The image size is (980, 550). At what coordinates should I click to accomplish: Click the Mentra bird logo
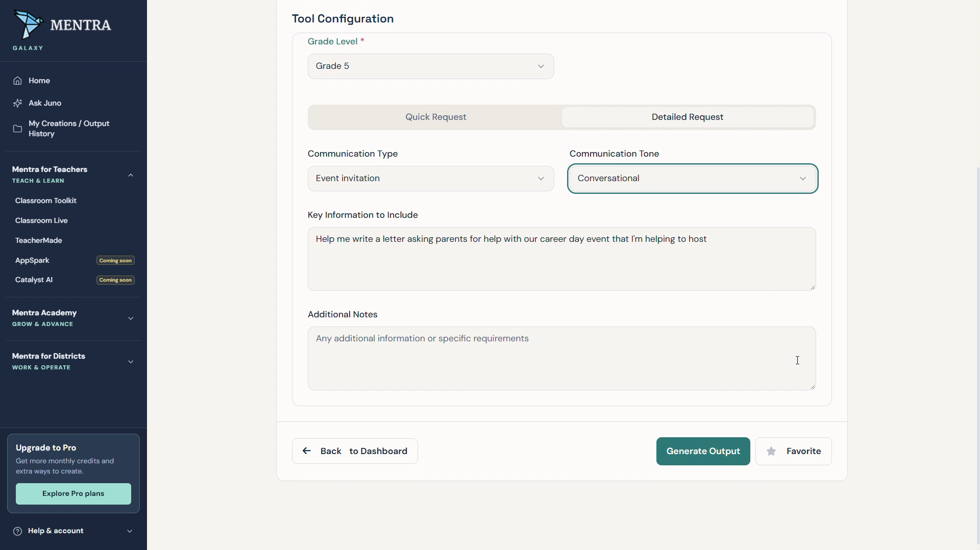tap(29, 24)
